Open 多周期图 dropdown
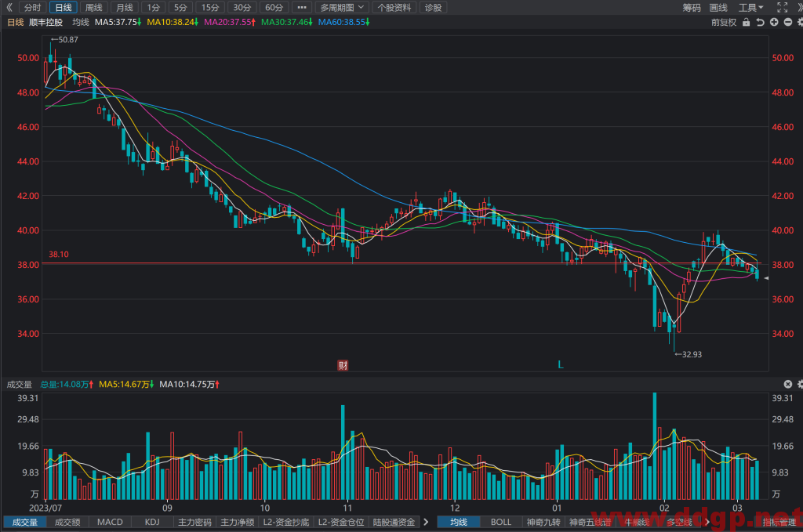The image size is (803, 532). tap(342, 7)
